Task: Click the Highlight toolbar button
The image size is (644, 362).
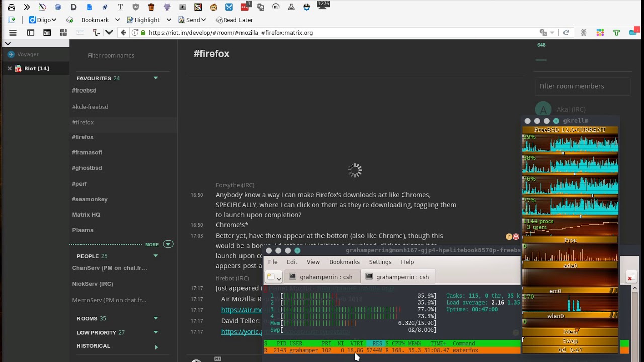Action: [143, 20]
